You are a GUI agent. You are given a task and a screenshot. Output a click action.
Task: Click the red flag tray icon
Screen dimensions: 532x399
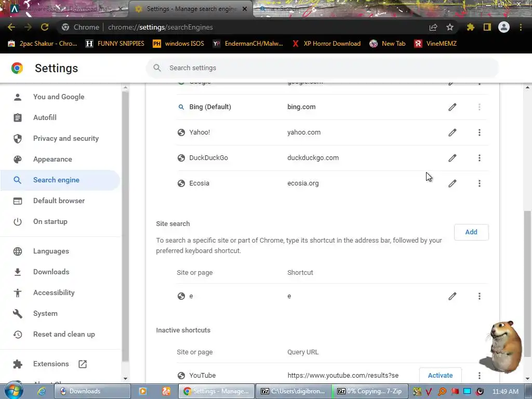coord(455,392)
